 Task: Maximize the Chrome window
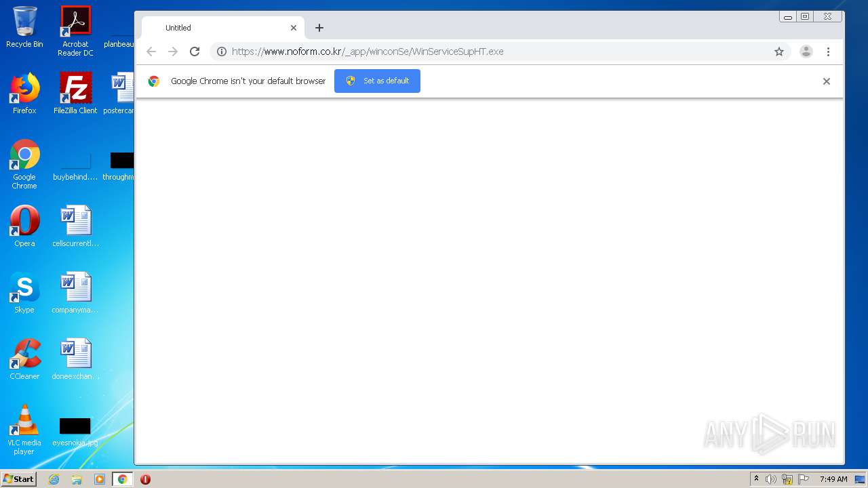(x=805, y=17)
